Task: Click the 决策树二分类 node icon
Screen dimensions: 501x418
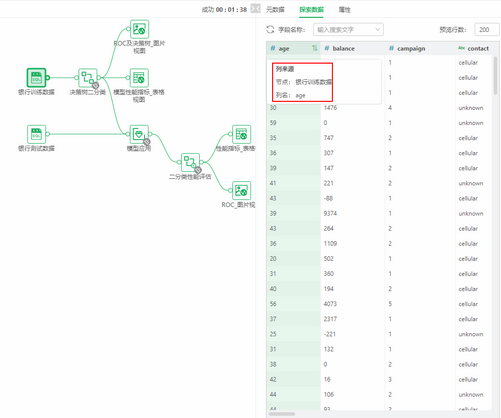Action: point(88,78)
